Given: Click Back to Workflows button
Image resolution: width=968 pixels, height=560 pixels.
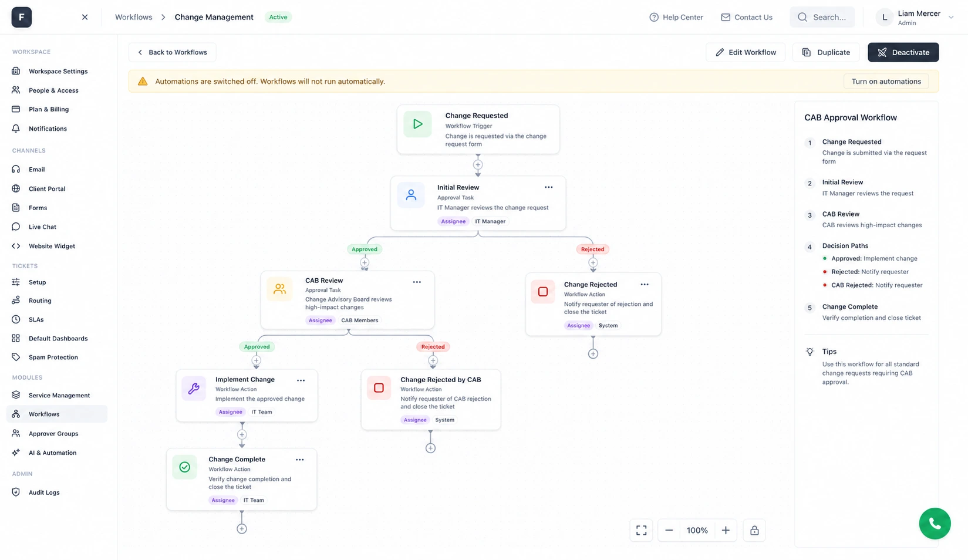Looking at the screenshot, I should tap(172, 52).
